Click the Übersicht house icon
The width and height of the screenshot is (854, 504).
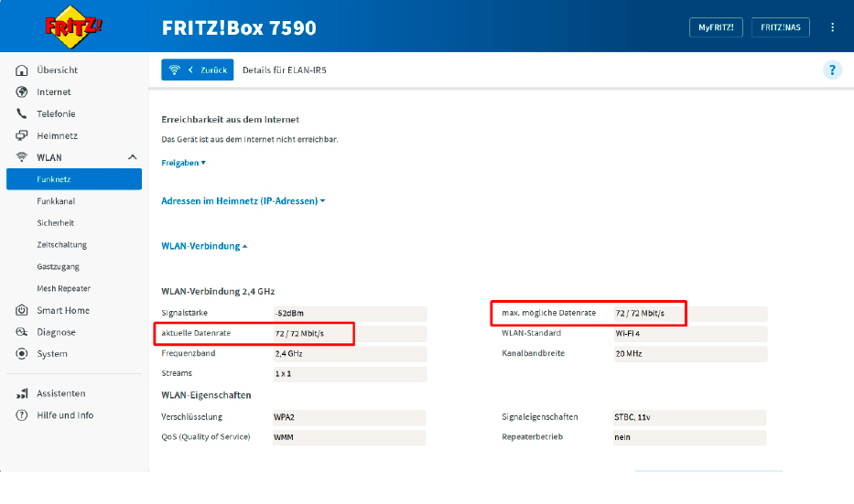pyautogui.click(x=22, y=70)
